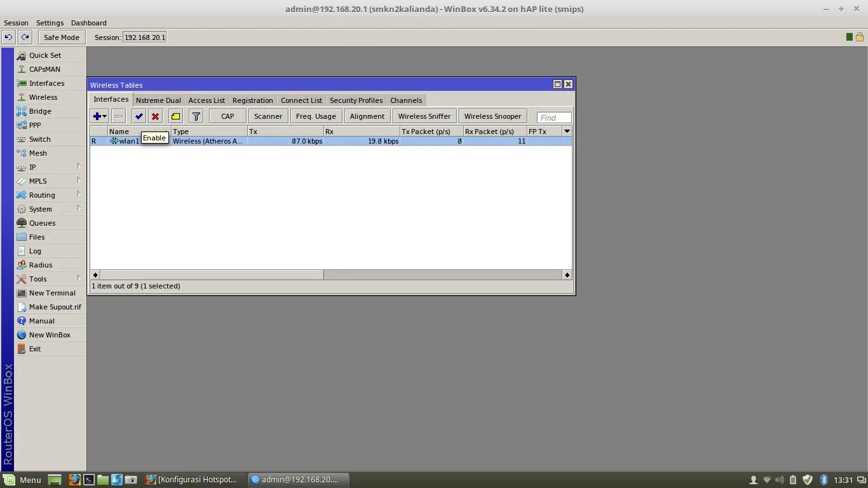Open the blue plus add dropdown
Screen dimensions: 868x488
click(x=100, y=116)
